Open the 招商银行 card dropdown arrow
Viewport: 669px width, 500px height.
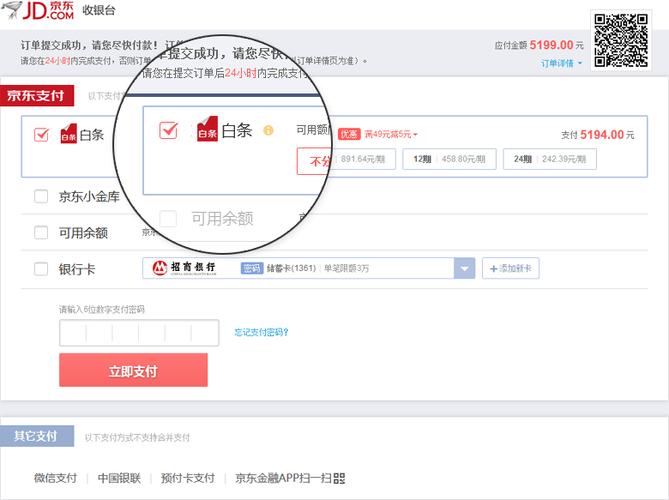(x=464, y=268)
